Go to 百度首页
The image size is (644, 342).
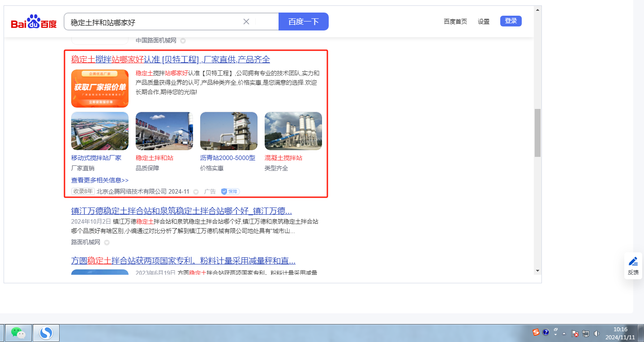coord(455,22)
